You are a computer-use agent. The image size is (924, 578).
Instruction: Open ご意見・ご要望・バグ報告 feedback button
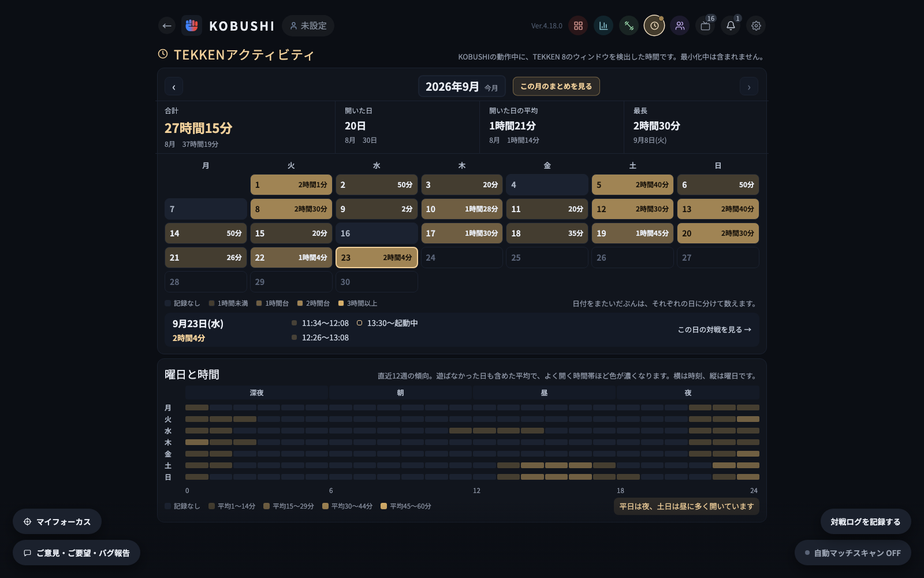coord(76,553)
